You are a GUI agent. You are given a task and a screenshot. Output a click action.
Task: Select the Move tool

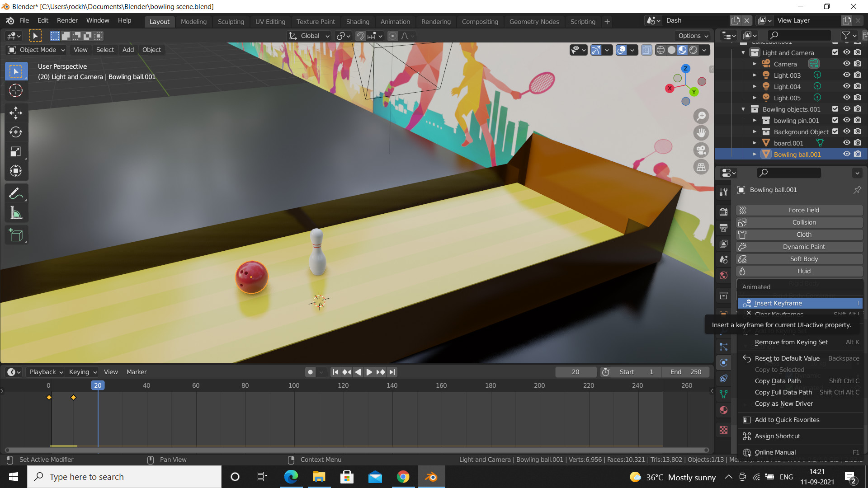coord(16,113)
